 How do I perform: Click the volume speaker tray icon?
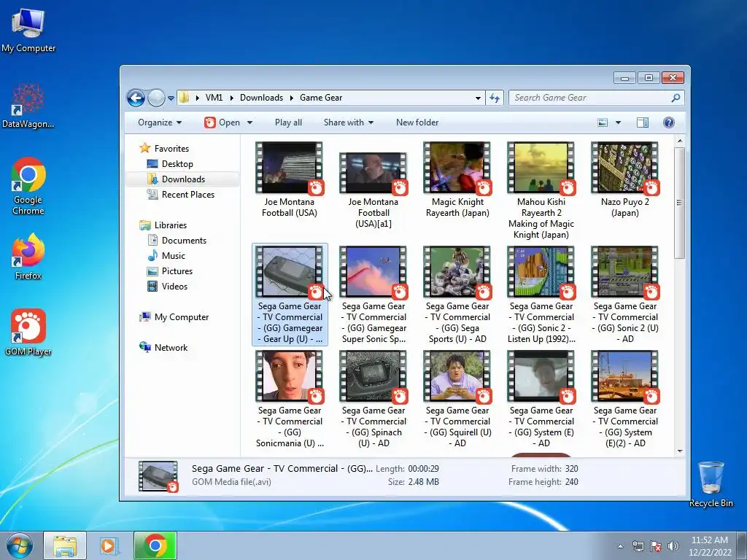click(x=673, y=546)
